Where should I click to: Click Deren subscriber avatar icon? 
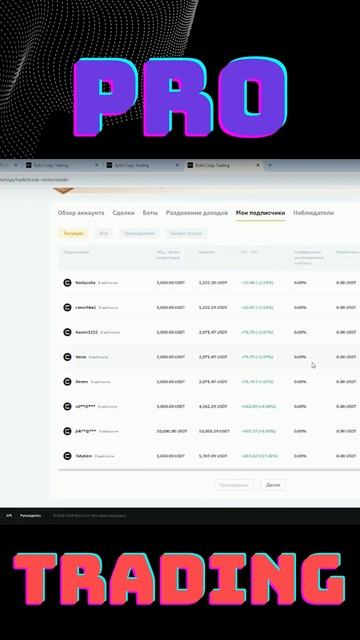click(x=67, y=382)
